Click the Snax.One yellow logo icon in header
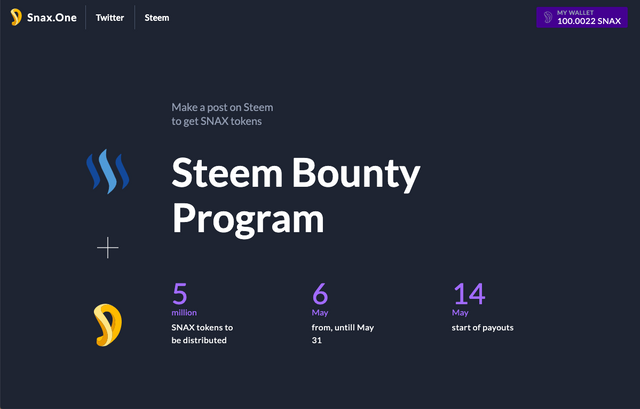 pos(16,17)
